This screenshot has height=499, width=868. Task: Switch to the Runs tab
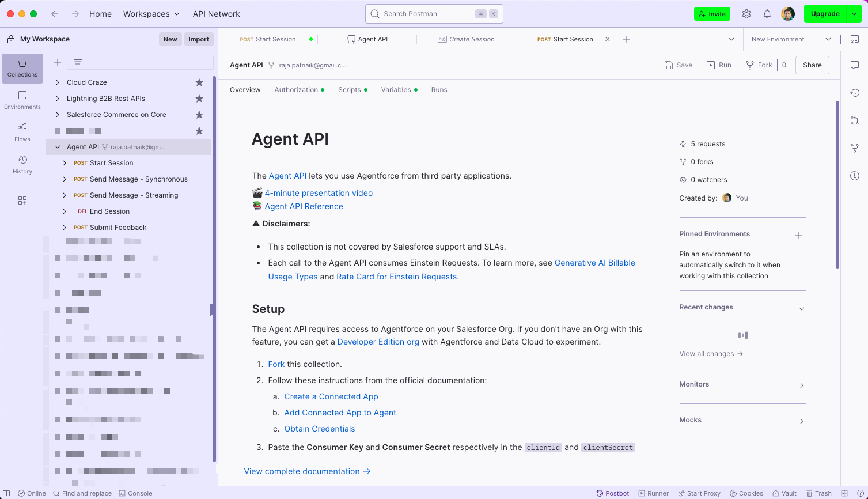click(439, 90)
